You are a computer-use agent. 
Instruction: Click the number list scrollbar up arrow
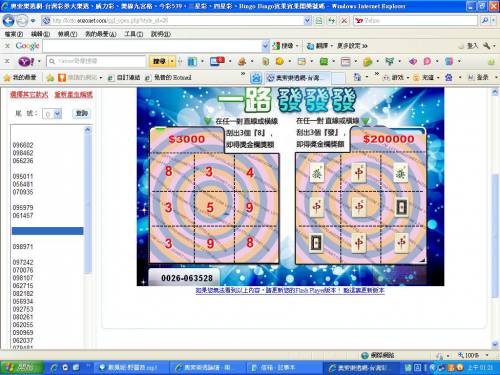(88, 129)
